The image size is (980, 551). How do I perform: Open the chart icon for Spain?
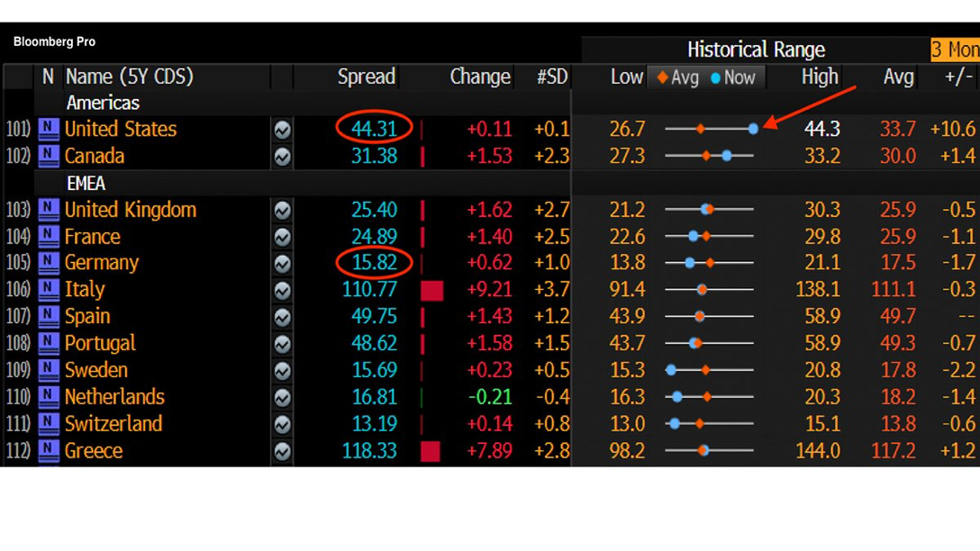pos(283,317)
